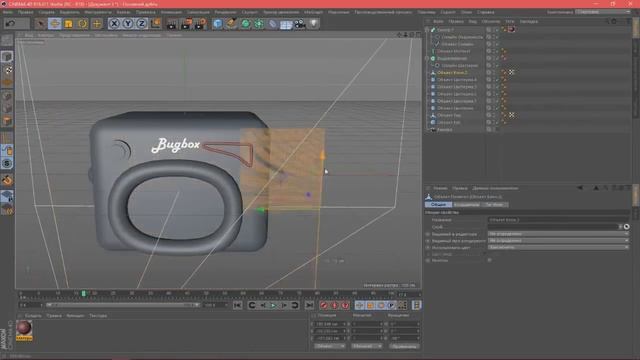Click the object name field in attributes
The image size is (640, 360).
[x=558, y=220]
